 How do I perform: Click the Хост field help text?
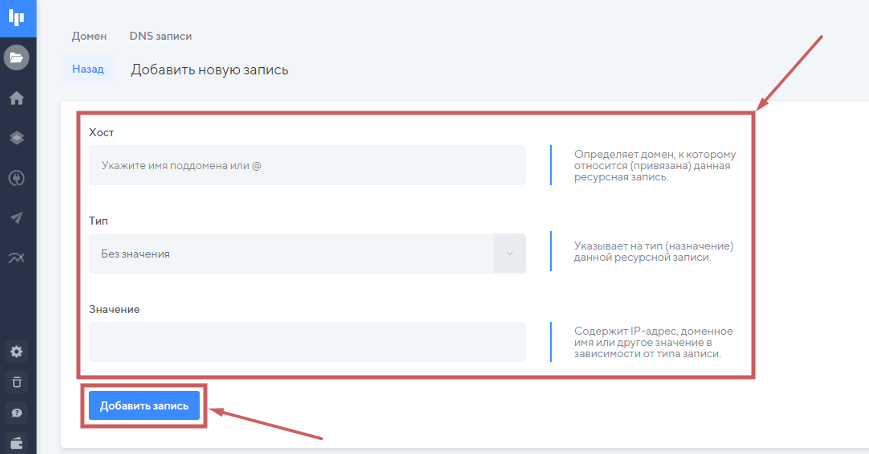pos(655,166)
